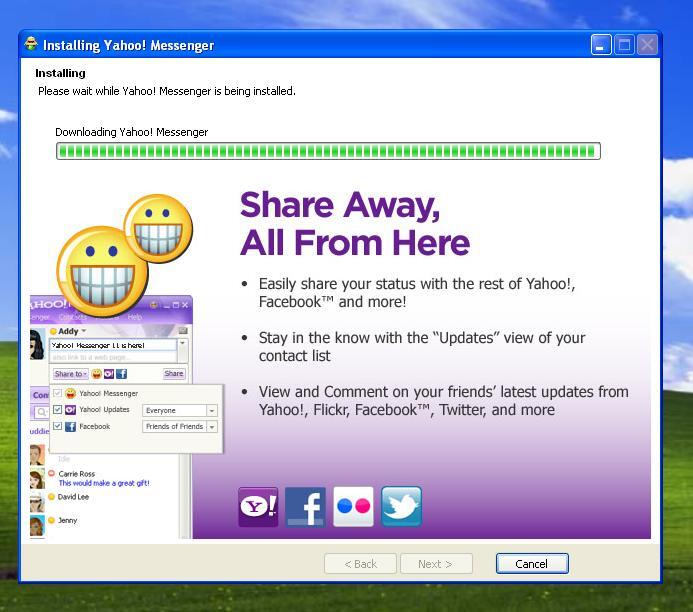Image resolution: width=693 pixels, height=612 pixels.
Task: Uncheck the Yahoo! Updates checkbox
Action: coord(57,409)
